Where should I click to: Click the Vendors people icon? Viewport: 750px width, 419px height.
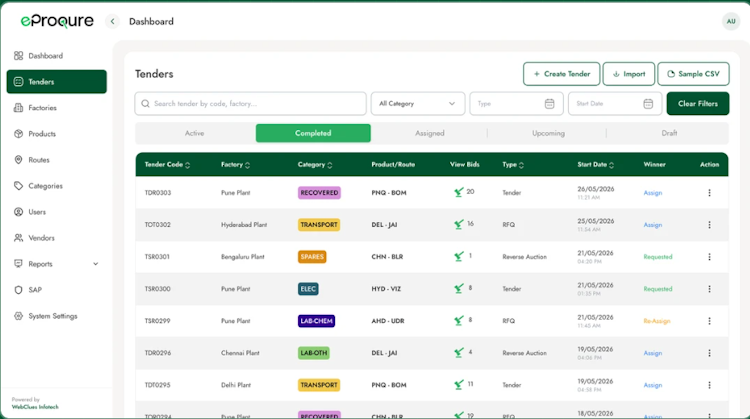pos(18,238)
